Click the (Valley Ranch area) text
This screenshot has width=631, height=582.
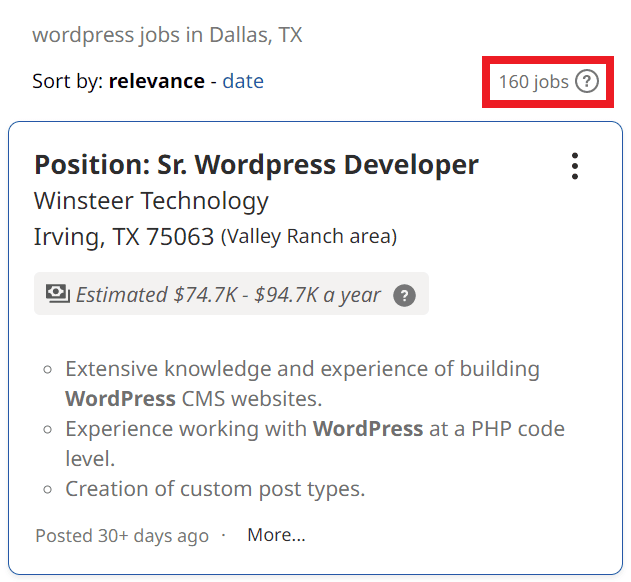(x=309, y=237)
